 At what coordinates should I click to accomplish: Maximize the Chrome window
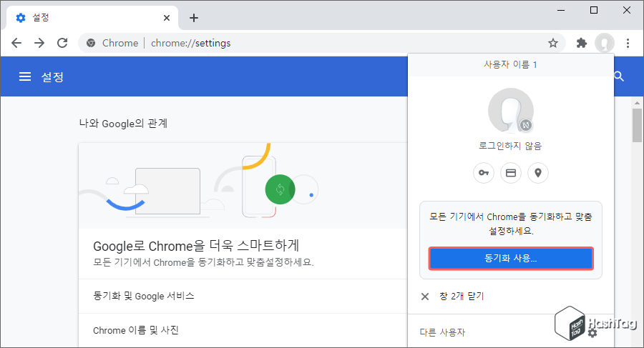click(594, 10)
